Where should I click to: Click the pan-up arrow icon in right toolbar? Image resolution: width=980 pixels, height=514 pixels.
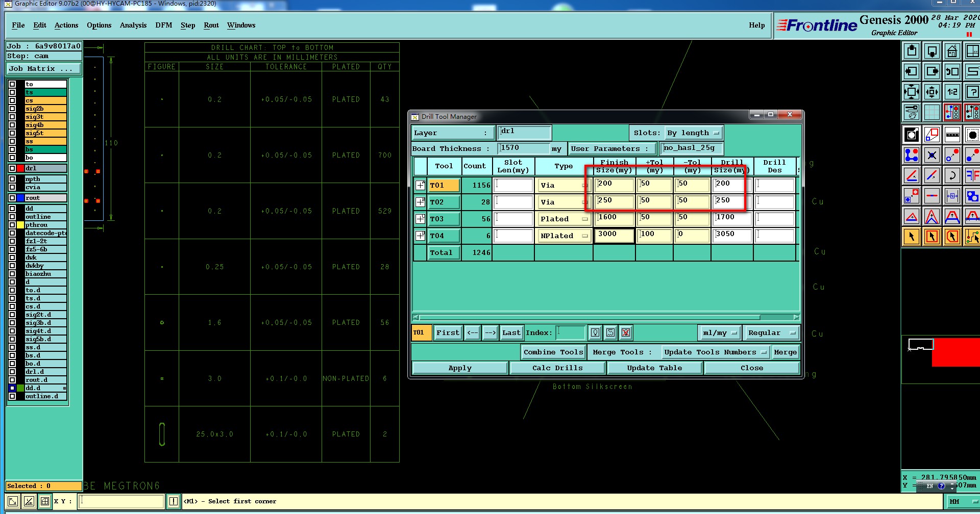coord(912,51)
